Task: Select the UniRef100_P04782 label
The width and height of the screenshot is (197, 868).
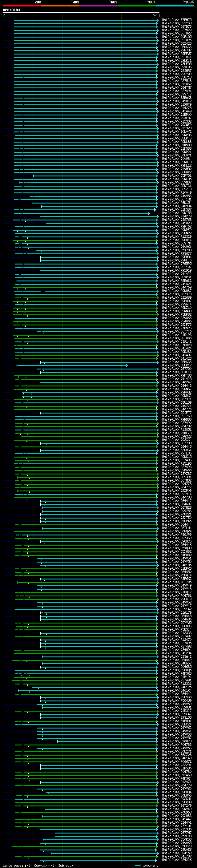Action: 177,426
